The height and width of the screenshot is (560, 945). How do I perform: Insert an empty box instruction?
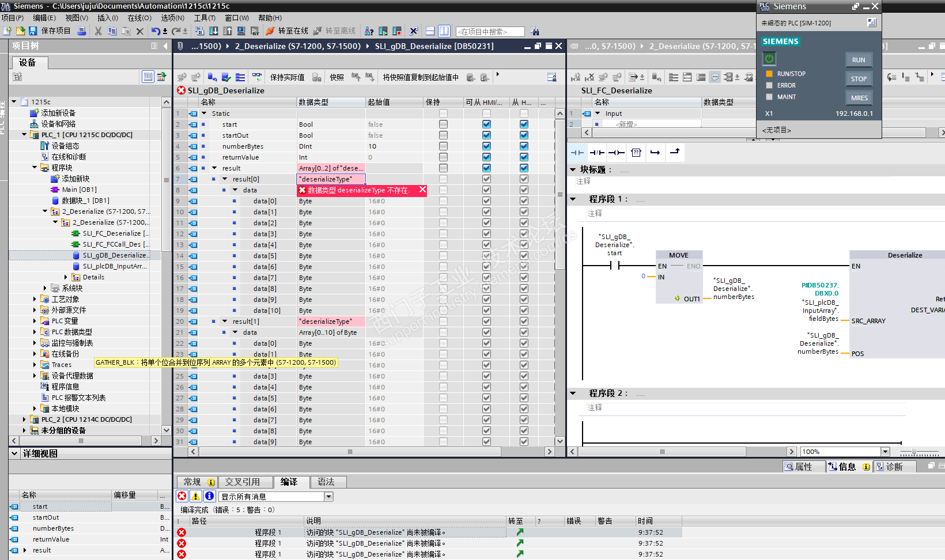coord(636,152)
